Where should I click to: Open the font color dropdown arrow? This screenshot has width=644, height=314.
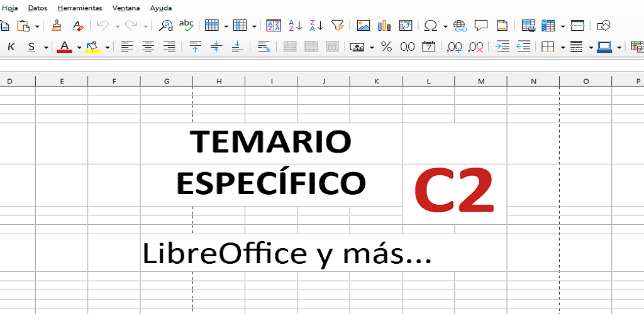[x=79, y=48]
